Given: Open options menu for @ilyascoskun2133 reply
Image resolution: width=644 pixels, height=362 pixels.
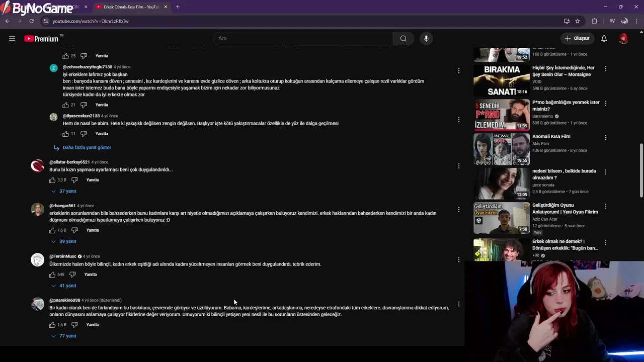Looking at the screenshot, I should (458, 120).
